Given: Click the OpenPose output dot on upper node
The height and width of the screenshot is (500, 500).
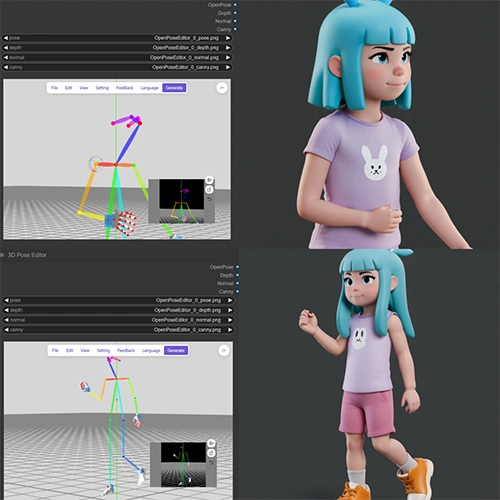Looking at the screenshot, I should 235,5.
